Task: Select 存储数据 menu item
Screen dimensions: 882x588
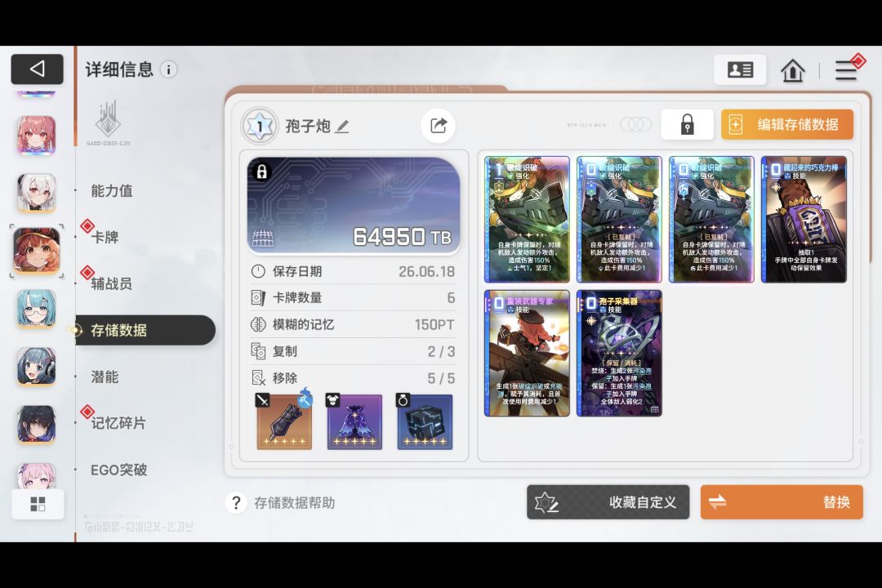Action: click(145, 330)
